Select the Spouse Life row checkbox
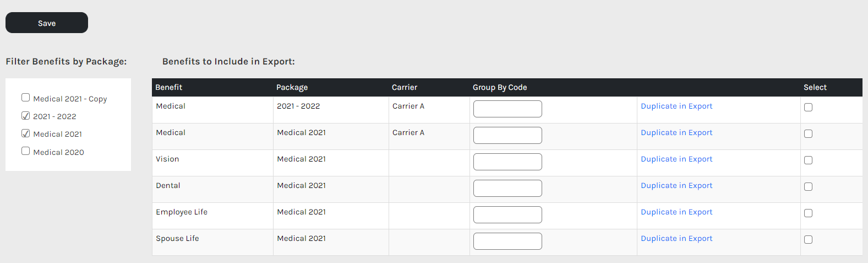Screen dimensions: 868x263 point(808,240)
